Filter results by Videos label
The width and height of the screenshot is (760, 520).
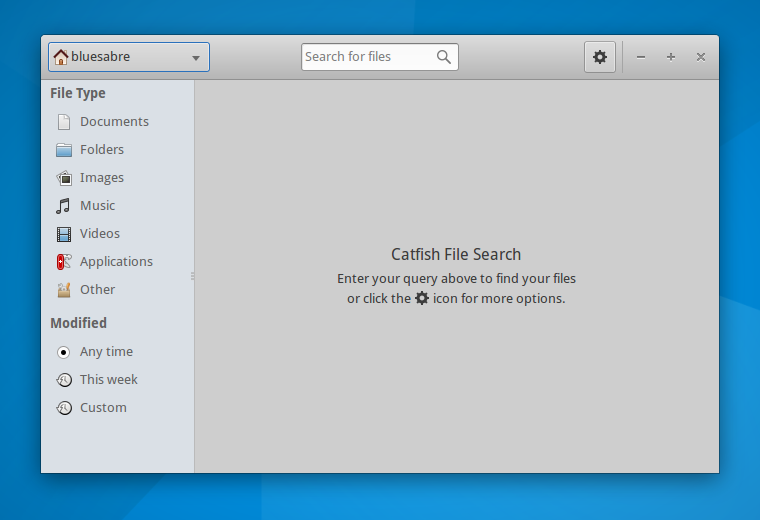100,234
